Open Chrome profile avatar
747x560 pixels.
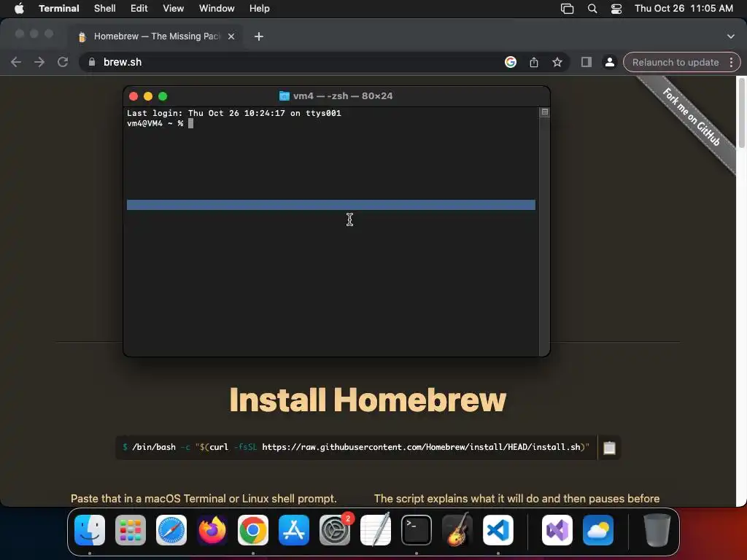tap(609, 62)
